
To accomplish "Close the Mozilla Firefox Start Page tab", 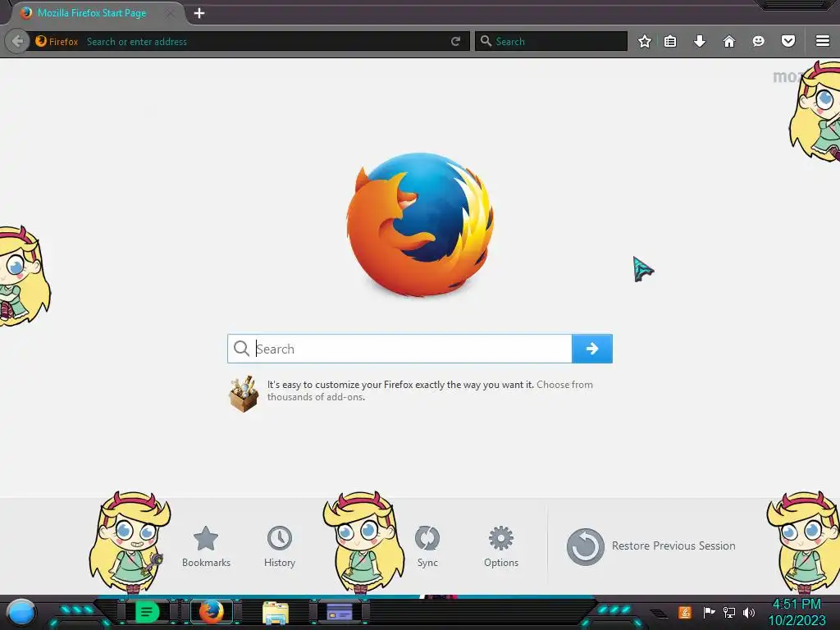I will [171, 13].
